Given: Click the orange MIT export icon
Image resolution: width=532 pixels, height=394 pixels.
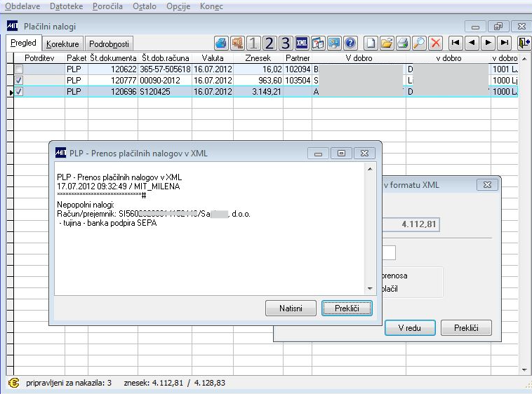Looking at the screenshot, I should coord(237,43).
